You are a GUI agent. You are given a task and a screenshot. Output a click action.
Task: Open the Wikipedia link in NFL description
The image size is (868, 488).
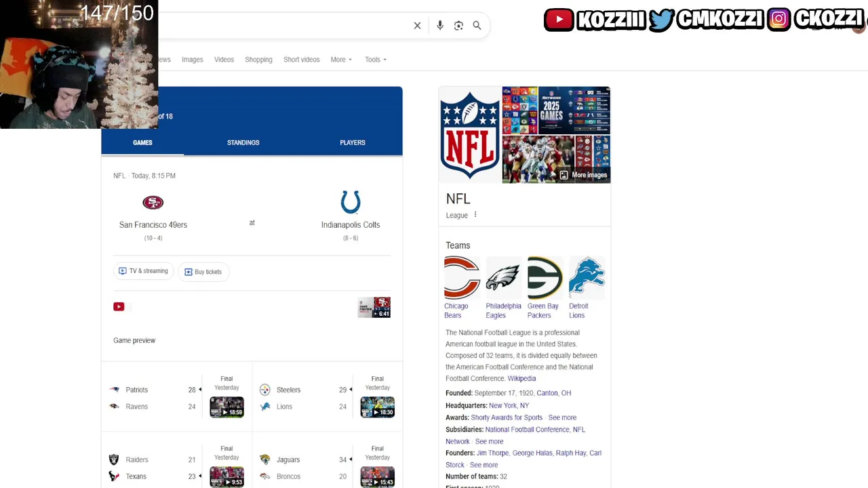[521, 378]
